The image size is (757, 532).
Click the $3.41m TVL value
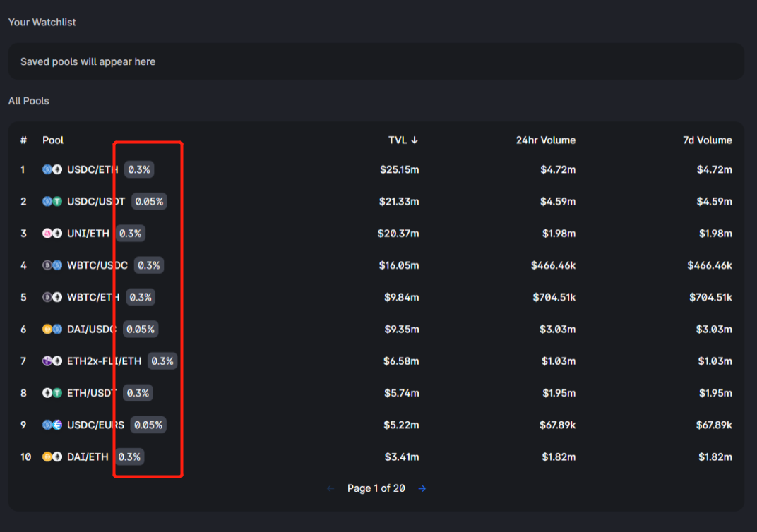click(402, 457)
